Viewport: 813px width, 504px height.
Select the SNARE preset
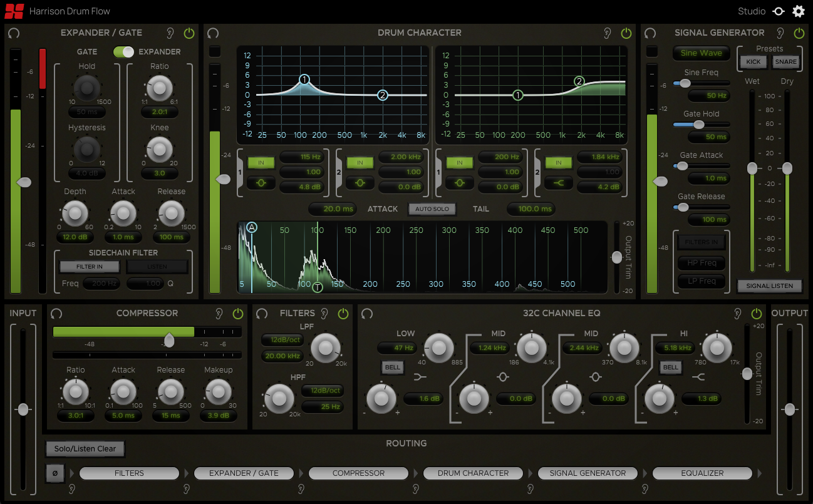[785, 62]
